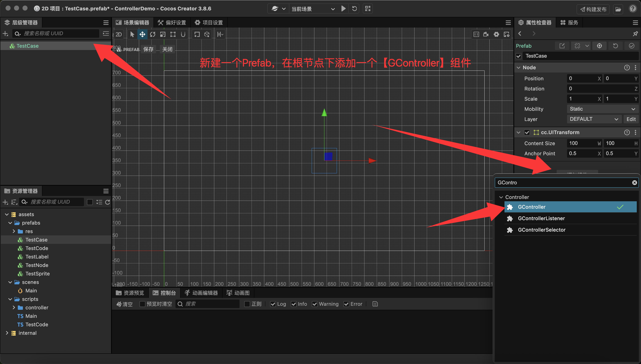Click the 构建发布 button

(593, 9)
